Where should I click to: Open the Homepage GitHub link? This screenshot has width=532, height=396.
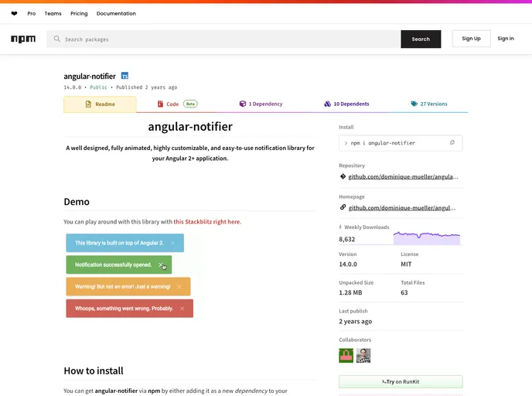[x=402, y=208]
